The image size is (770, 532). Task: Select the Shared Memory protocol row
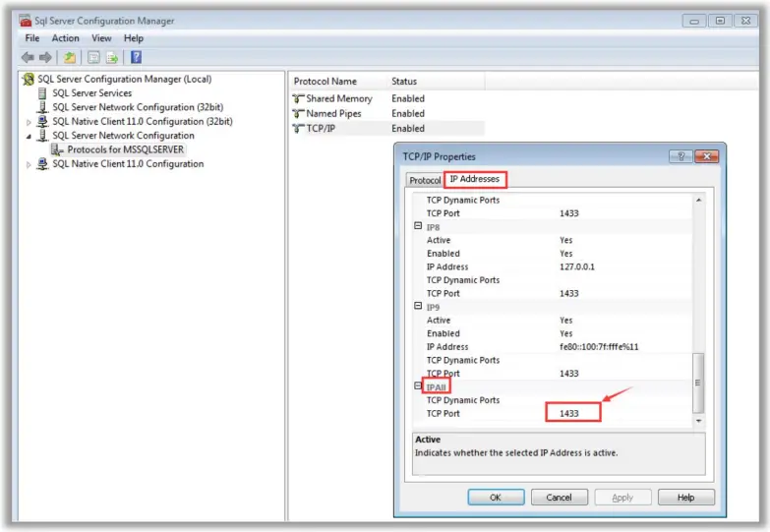tap(387, 98)
